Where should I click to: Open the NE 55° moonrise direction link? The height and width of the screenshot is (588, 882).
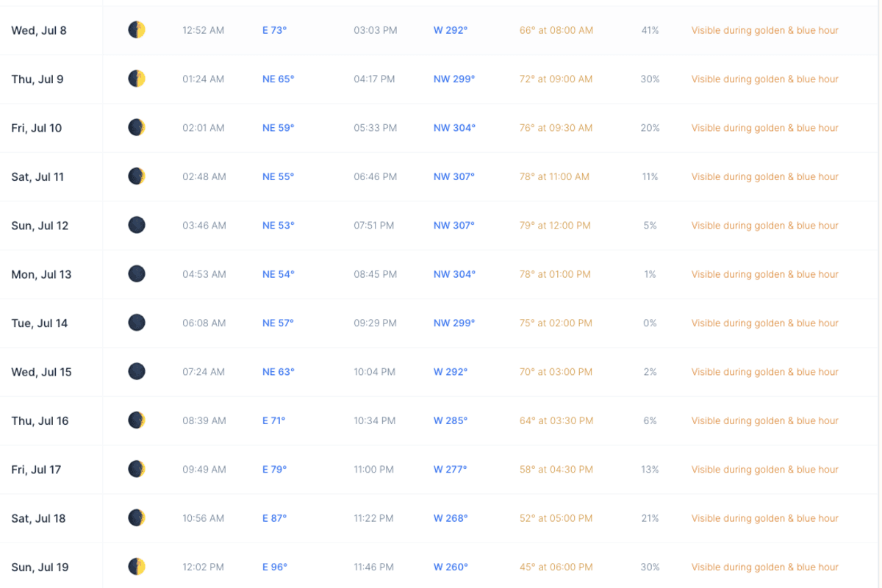278,176
